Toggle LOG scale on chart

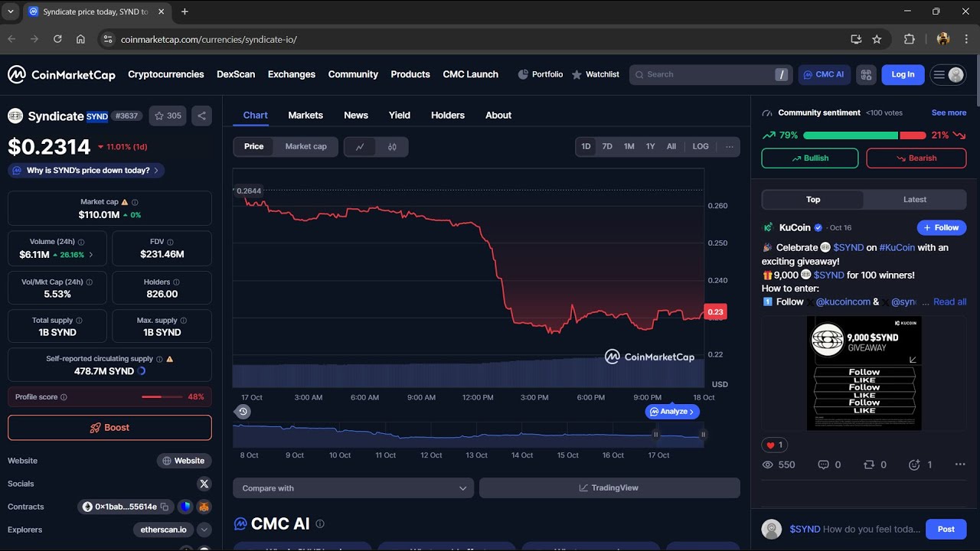(x=701, y=146)
